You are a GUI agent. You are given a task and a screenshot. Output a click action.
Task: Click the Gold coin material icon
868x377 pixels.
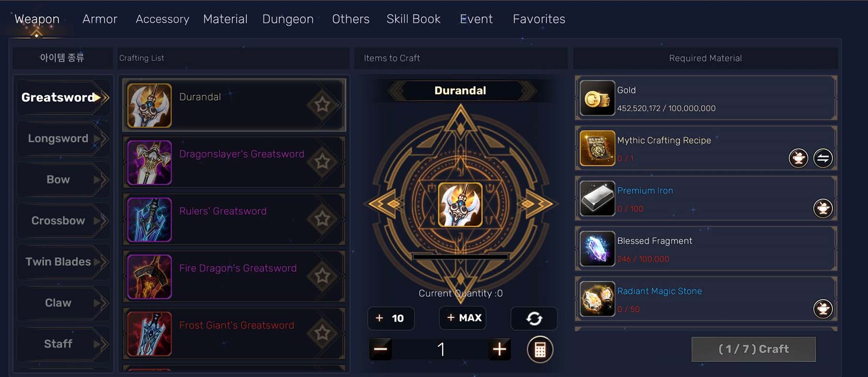(x=597, y=98)
